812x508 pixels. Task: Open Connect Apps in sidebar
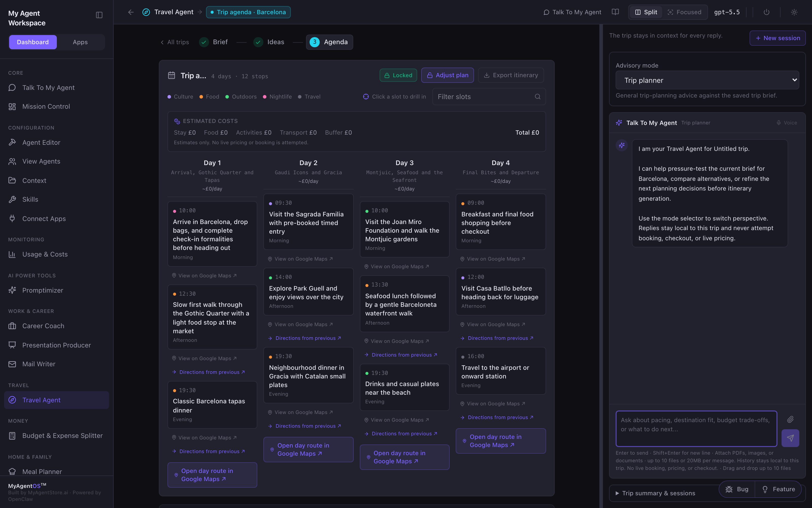[56, 219]
